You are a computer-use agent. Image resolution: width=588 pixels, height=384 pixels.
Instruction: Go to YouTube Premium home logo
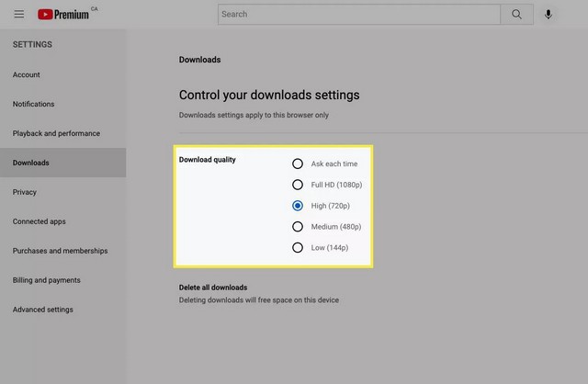[63, 15]
